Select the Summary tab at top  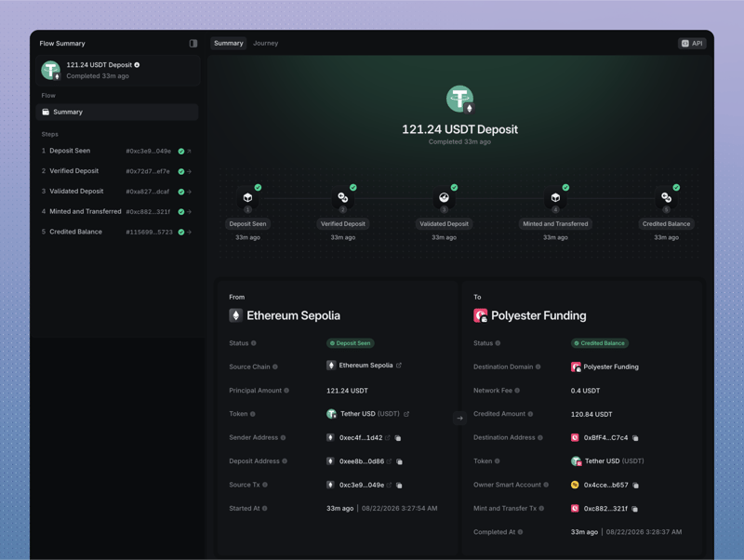click(x=228, y=43)
